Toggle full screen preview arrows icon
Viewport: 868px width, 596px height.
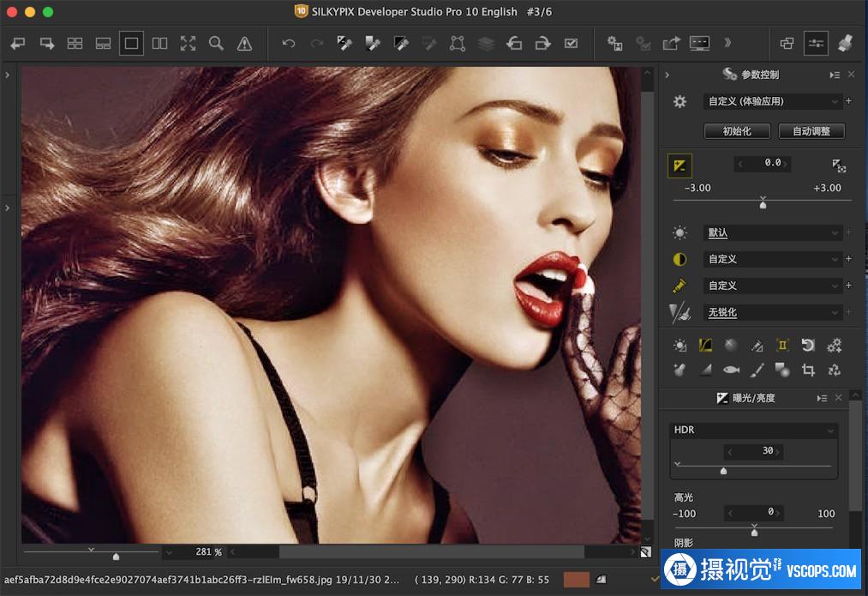coord(189,43)
